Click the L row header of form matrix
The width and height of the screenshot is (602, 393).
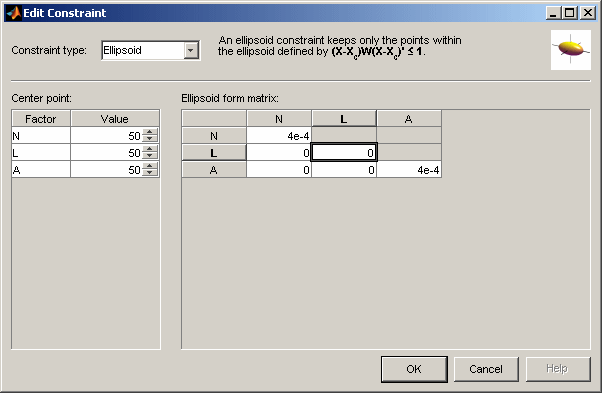(214, 153)
